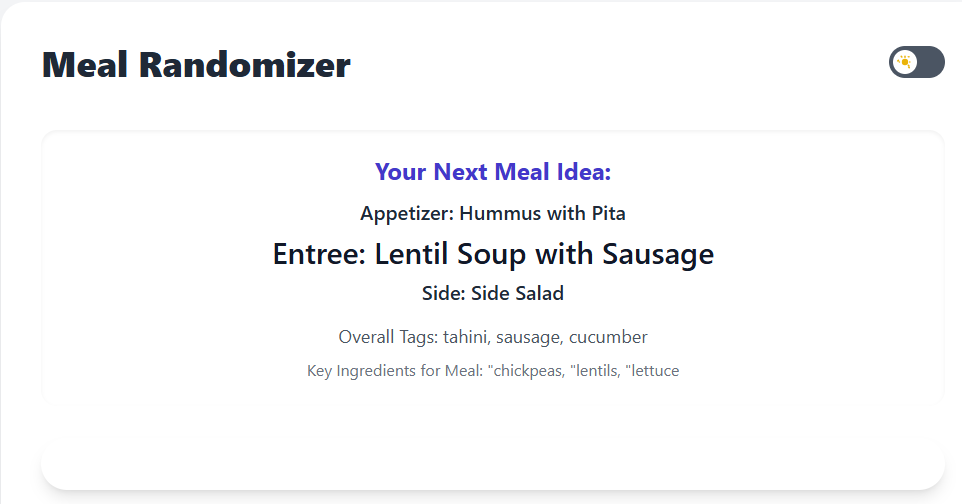Click the word Sausage in the entree title
Viewport: 962px width, 504px height.
click(658, 254)
